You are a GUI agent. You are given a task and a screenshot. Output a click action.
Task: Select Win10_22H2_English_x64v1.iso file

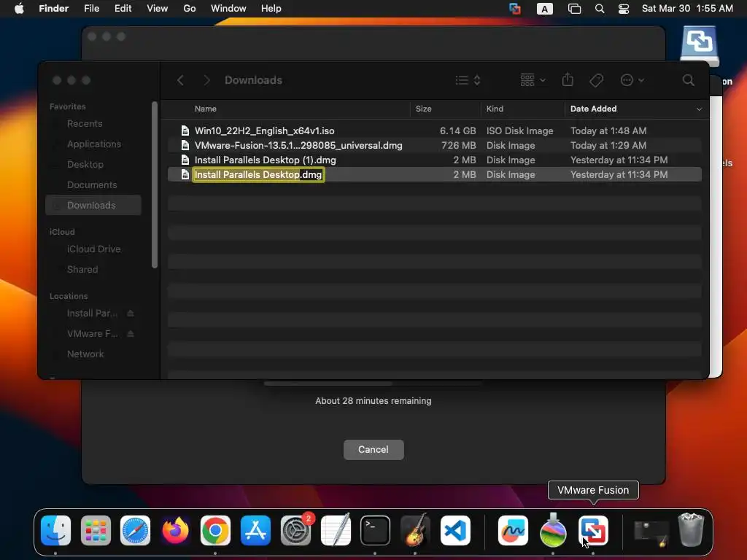[x=435, y=131]
